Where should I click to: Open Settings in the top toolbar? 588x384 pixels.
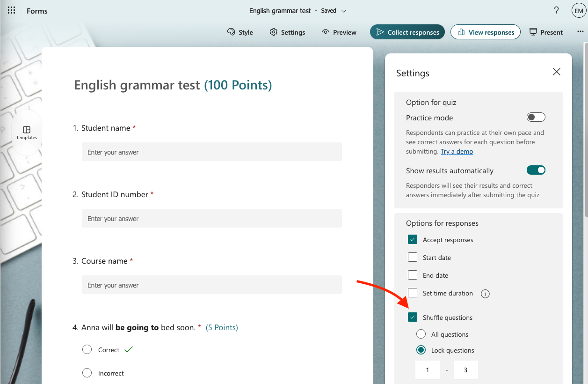pos(288,32)
